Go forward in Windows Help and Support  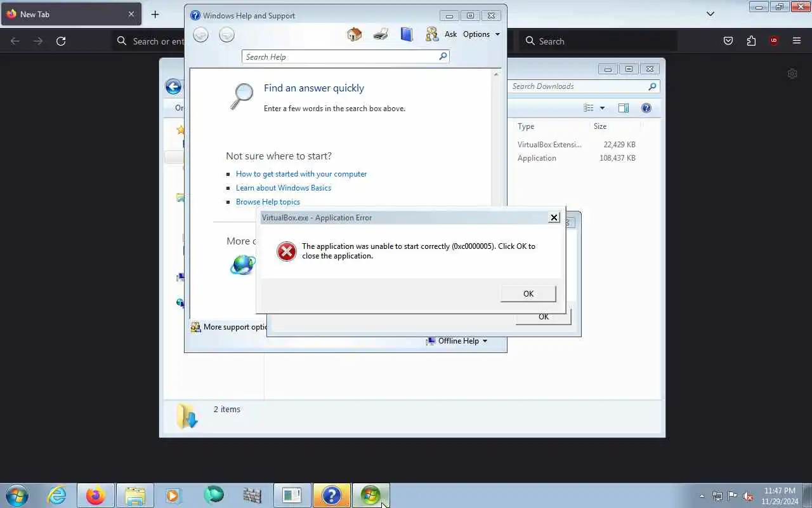tap(226, 35)
